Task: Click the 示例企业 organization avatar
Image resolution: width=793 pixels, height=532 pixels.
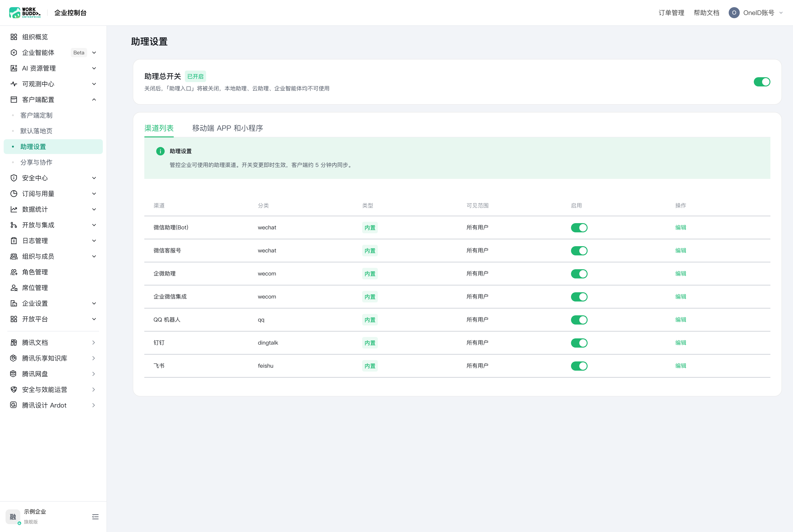Action: click(13, 517)
